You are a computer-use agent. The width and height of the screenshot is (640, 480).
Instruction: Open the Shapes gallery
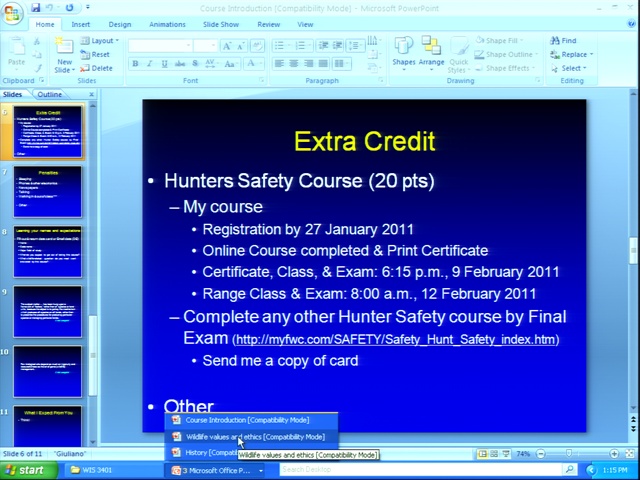(x=404, y=53)
